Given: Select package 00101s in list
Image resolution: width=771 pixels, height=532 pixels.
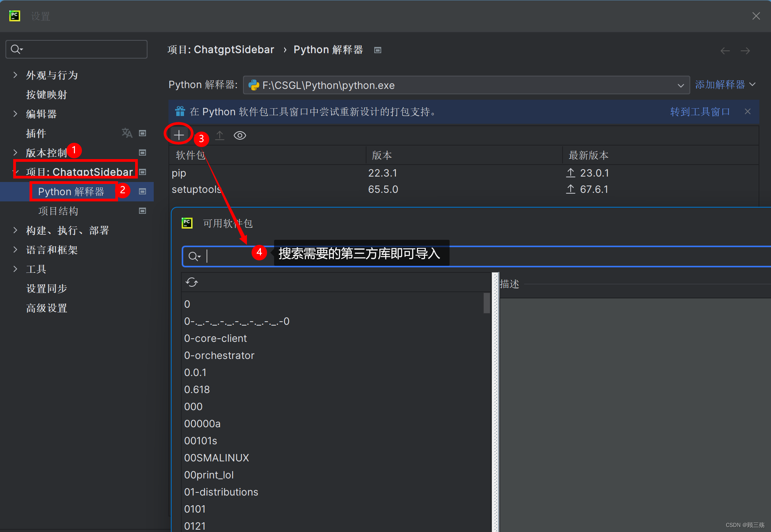Looking at the screenshot, I should tap(201, 441).
